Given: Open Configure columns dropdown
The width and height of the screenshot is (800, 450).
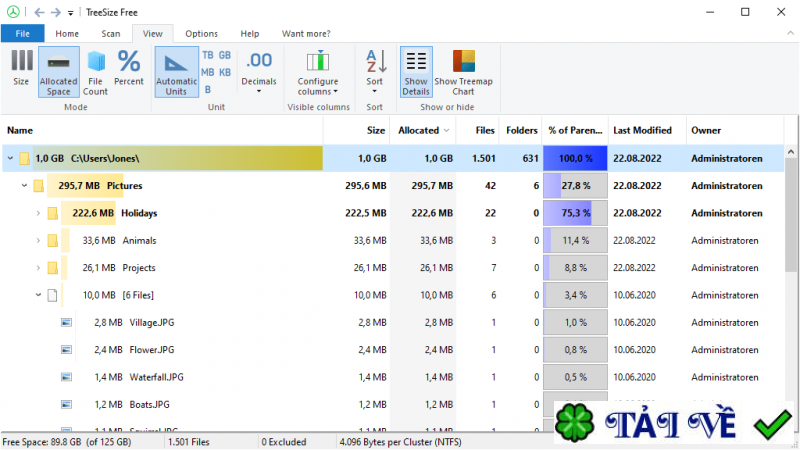Looking at the screenshot, I should click(318, 71).
